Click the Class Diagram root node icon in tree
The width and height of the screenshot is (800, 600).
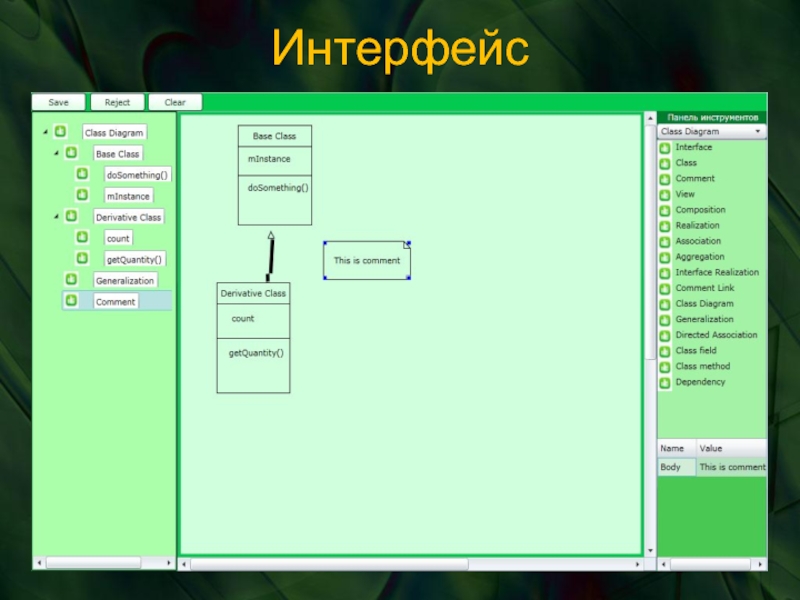pyautogui.click(x=60, y=132)
